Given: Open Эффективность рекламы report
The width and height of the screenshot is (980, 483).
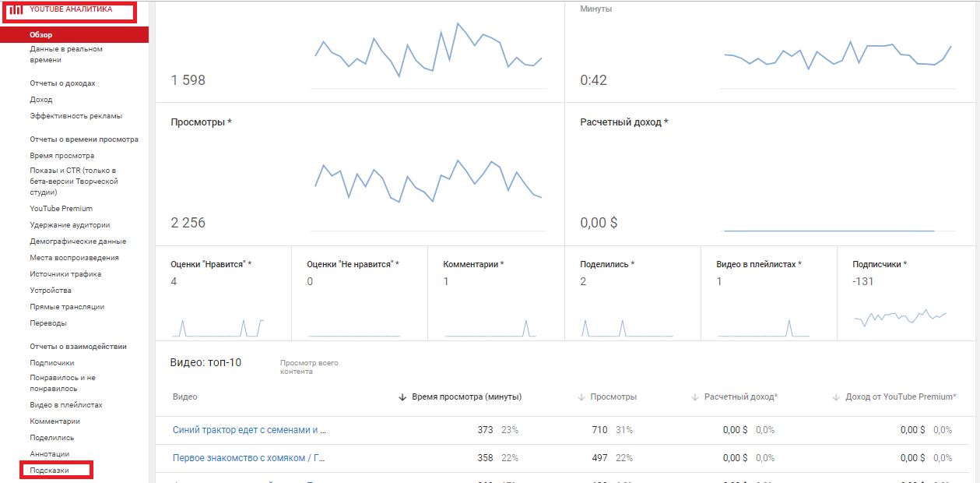Looking at the screenshot, I should coord(76,116).
